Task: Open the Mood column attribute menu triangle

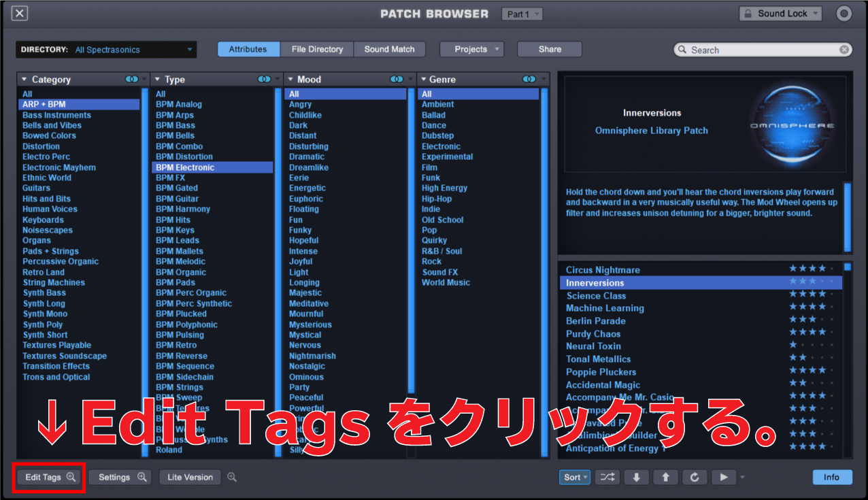Action: point(289,80)
